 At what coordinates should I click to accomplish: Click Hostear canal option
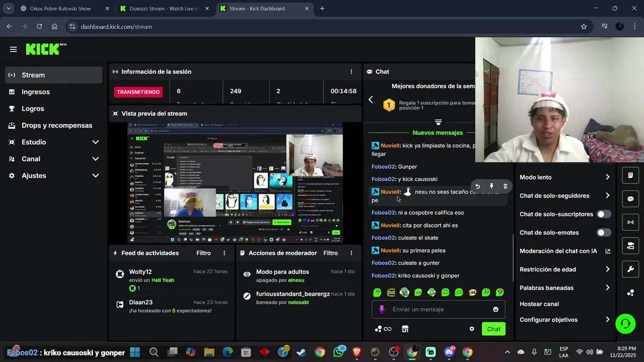(x=539, y=304)
